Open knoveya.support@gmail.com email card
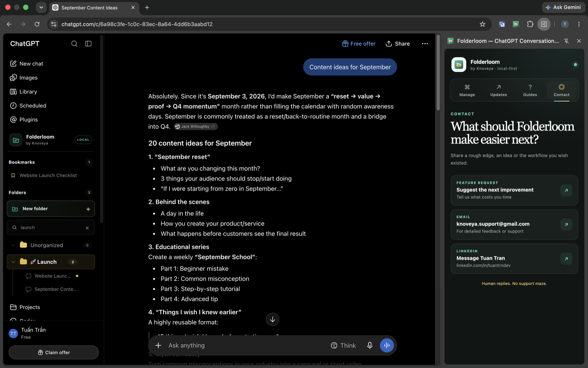The width and height of the screenshot is (588, 368). click(x=514, y=224)
